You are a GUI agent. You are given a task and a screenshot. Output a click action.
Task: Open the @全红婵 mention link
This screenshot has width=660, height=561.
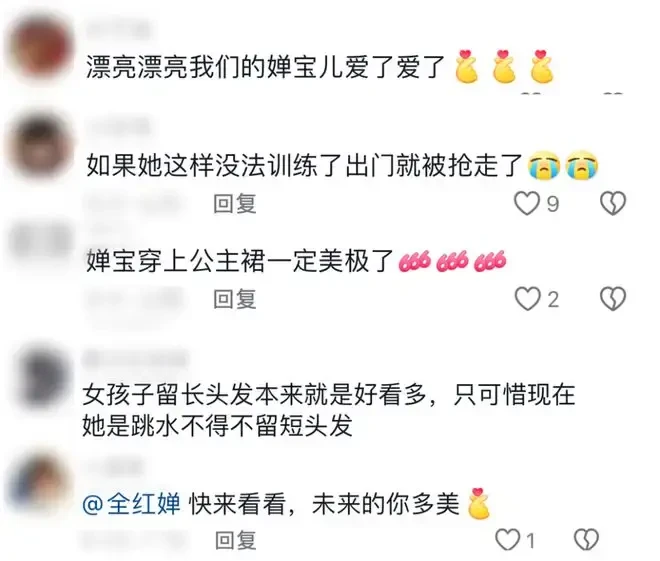pos(131,503)
